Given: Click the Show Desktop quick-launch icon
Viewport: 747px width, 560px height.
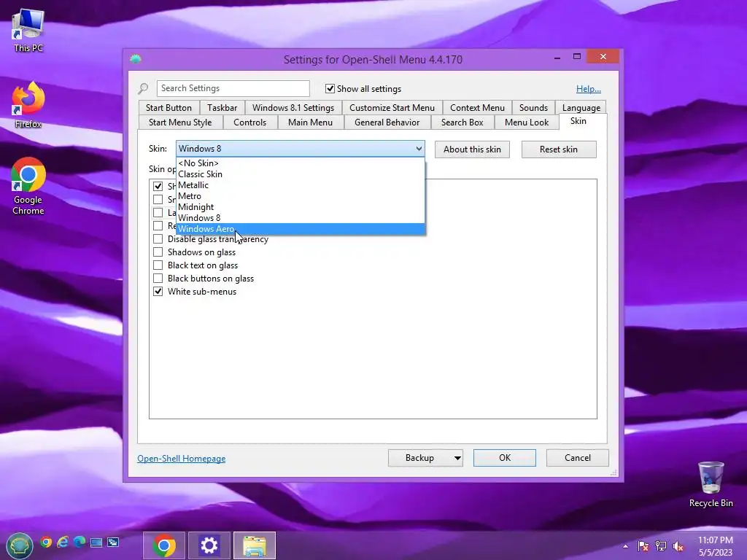Looking at the screenshot, I should click(96, 542).
